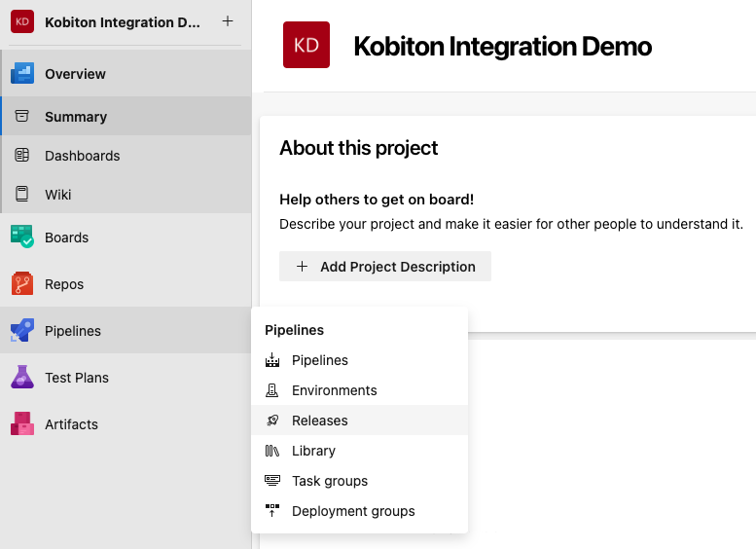This screenshot has height=549, width=756.
Task: Select Summary in the sidebar
Action: 126,116
